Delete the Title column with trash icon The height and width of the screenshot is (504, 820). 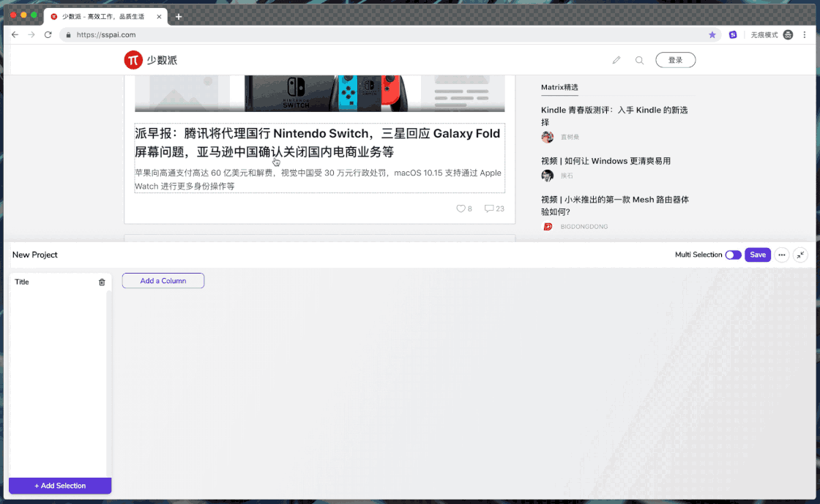tap(102, 282)
